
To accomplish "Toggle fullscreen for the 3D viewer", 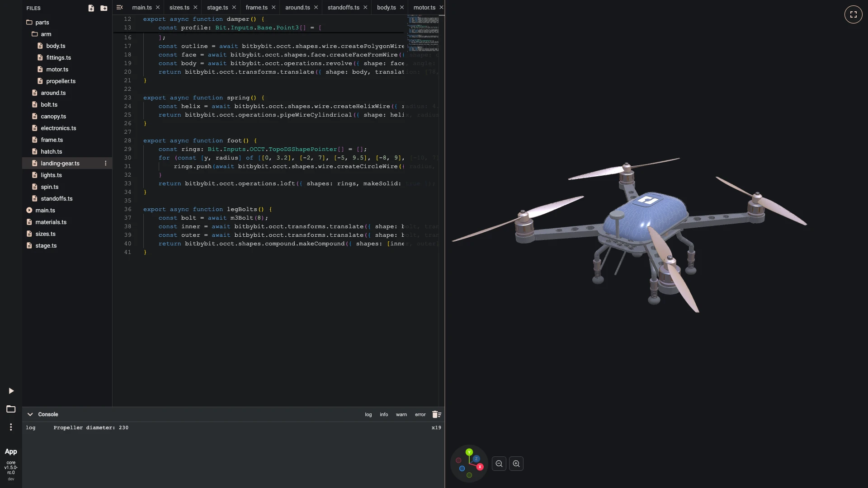I will (x=853, y=14).
